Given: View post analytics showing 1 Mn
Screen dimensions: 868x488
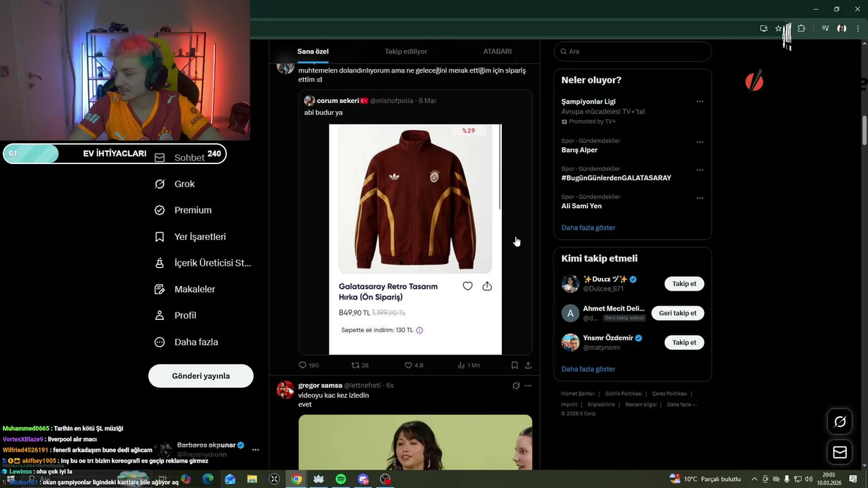Looking at the screenshot, I should [469, 365].
